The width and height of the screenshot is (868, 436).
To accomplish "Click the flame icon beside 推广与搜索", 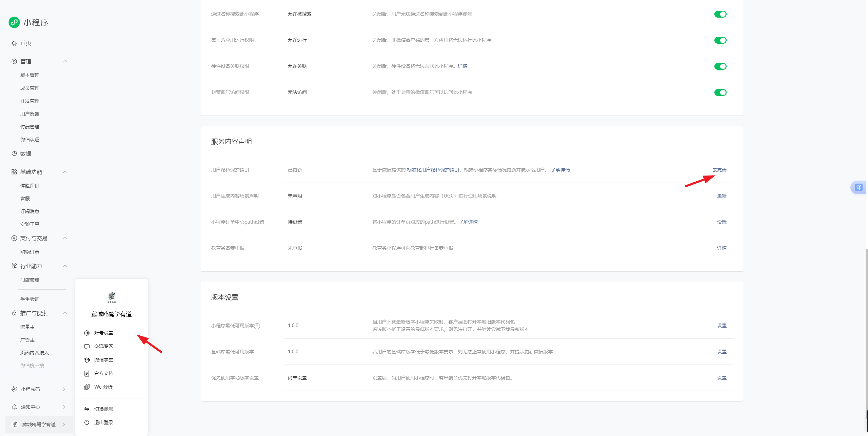I will (x=14, y=313).
